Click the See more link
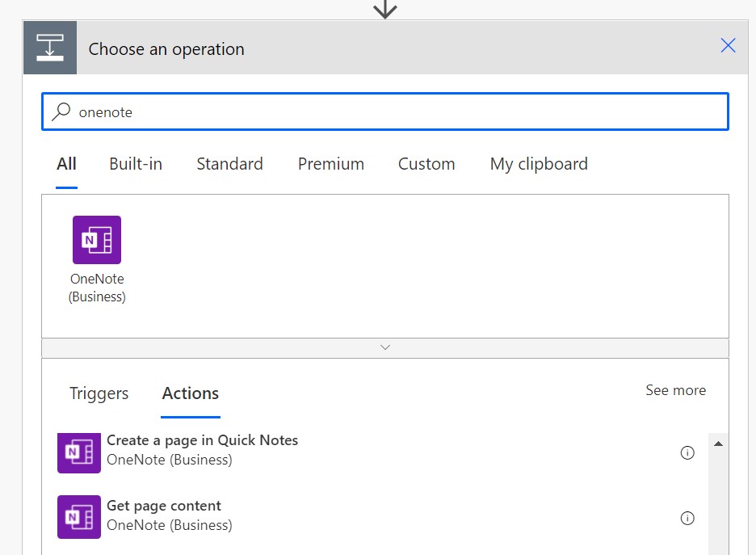756x555 pixels. click(675, 390)
